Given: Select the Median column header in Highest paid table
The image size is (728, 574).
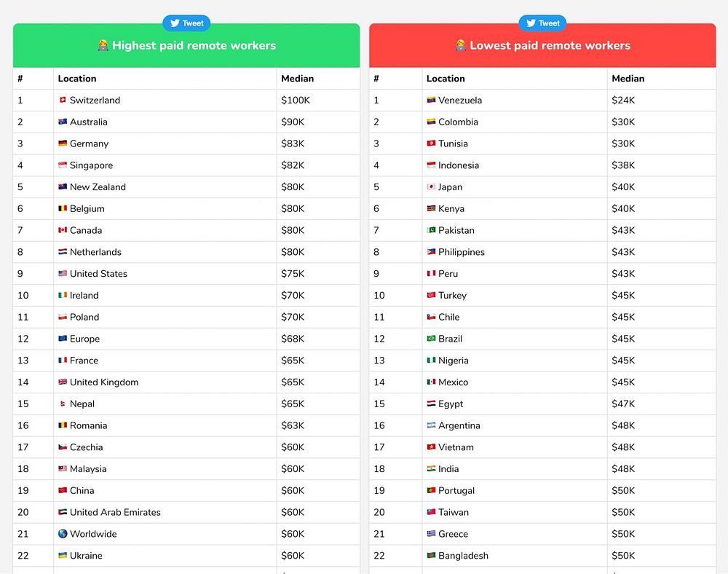Looking at the screenshot, I should [297, 79].
